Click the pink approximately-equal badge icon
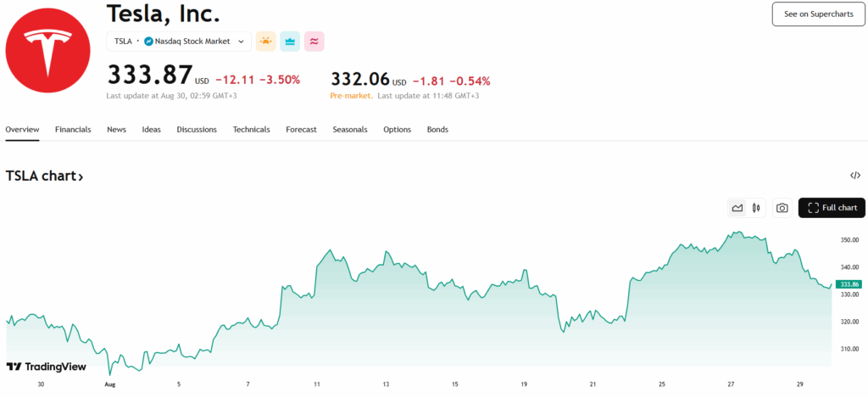The height and width of the screenshot is (398, 868). pos(314,41)
